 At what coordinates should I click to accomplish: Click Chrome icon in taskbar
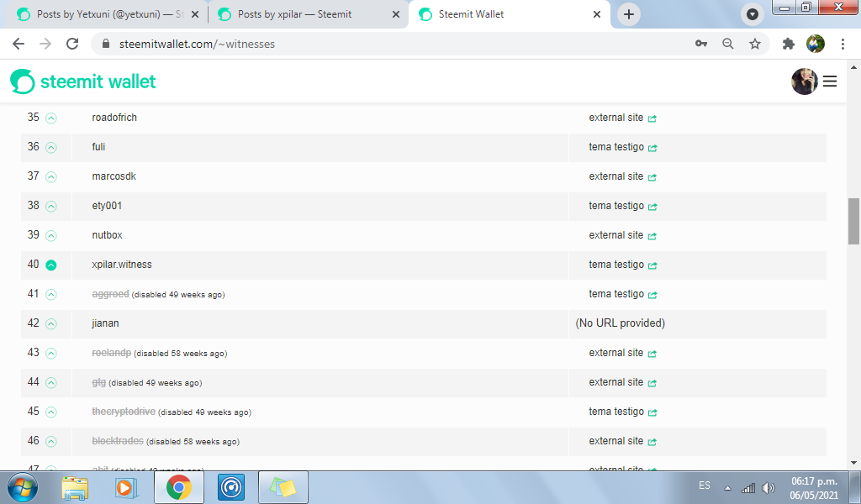178,487
